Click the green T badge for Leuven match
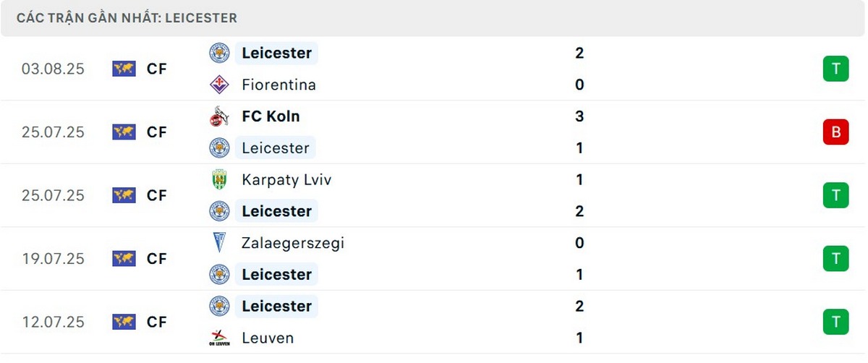Viewport: 868px width, 363px height. 835,322
